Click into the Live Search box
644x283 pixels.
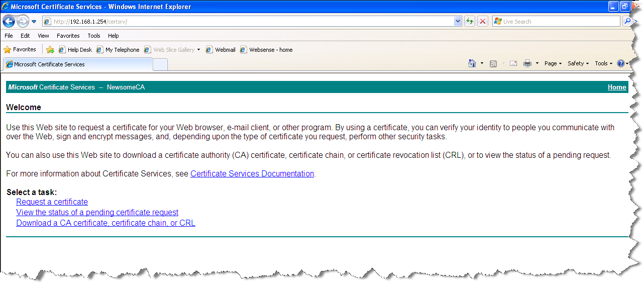point(556,22)
